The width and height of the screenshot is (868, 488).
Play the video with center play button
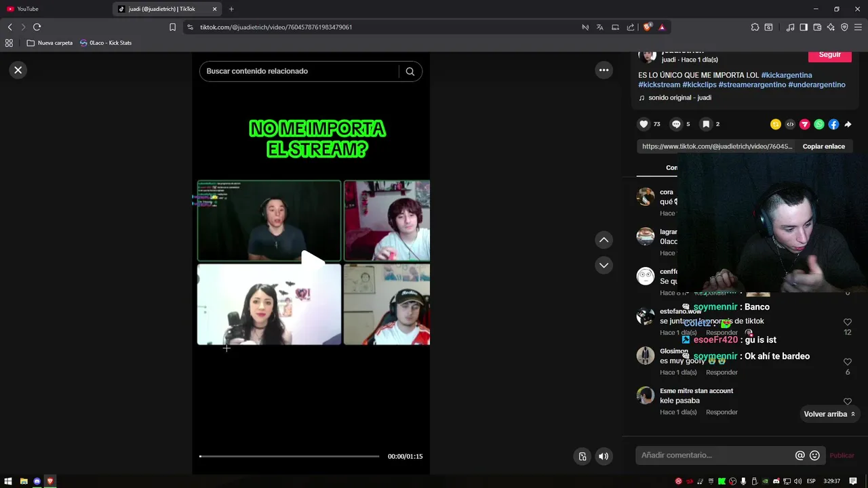tap(311, 263)
